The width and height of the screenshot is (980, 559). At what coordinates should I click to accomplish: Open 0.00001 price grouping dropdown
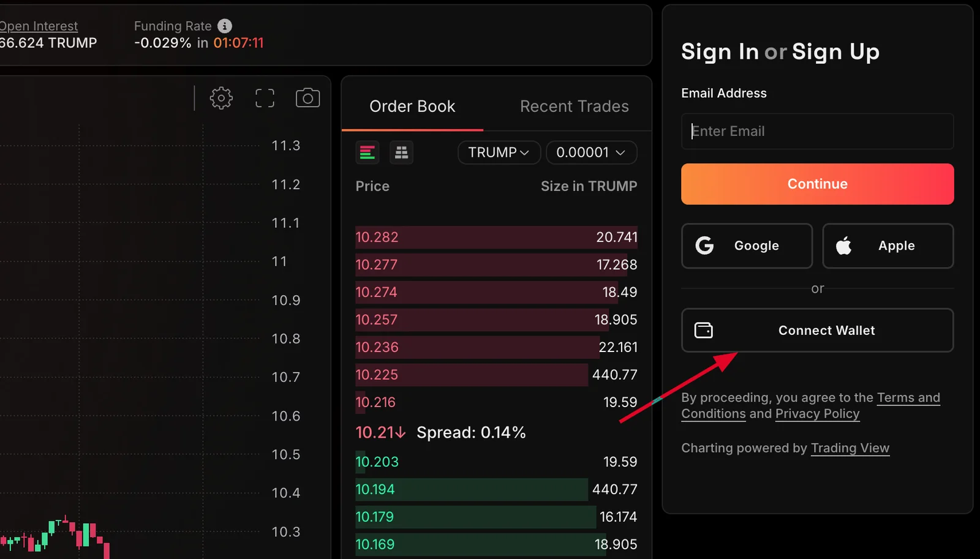pos(591,152)
